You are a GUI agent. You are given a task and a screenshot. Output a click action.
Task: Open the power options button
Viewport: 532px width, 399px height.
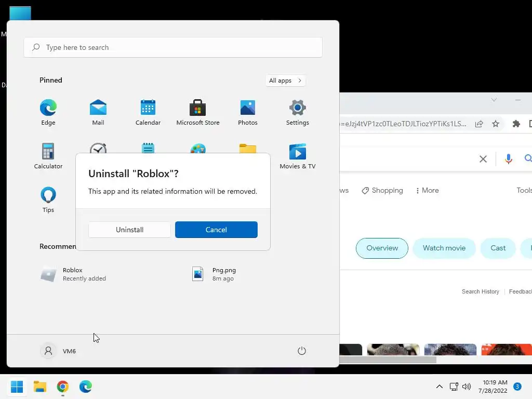302,351
